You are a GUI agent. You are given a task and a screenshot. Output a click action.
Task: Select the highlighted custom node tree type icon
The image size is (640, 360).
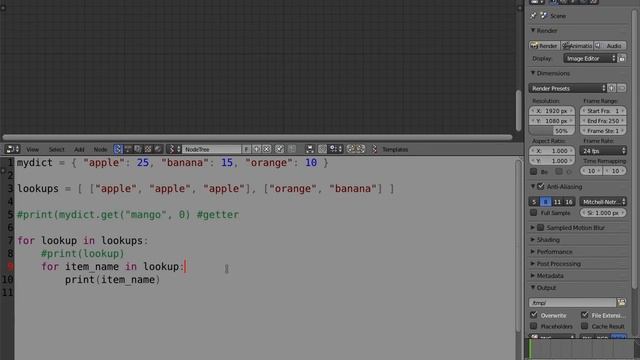pos(118,149)
